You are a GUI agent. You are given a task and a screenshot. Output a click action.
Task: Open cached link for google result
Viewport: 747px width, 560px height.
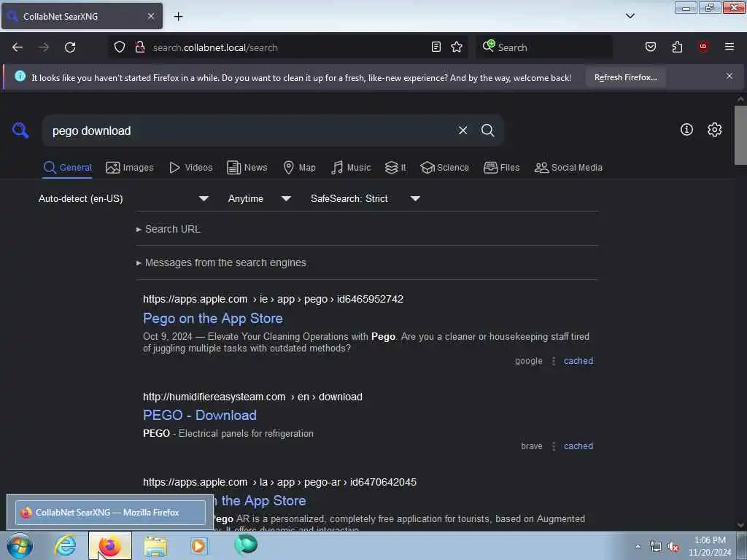tap(578, 361)
